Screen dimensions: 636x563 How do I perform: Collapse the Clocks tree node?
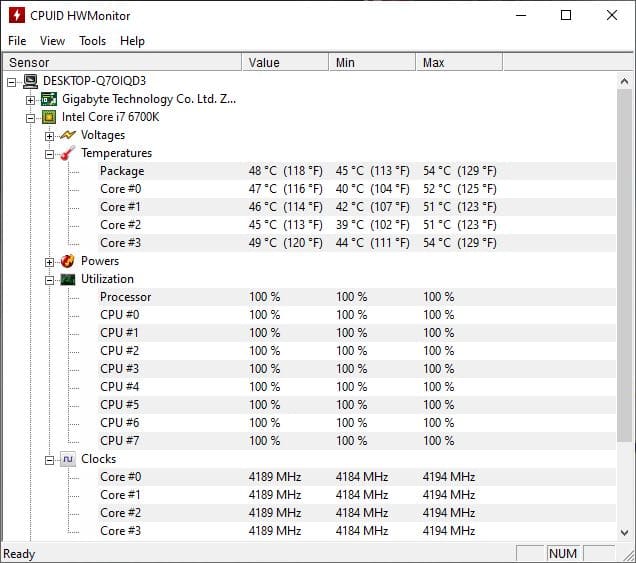[50, 459]
